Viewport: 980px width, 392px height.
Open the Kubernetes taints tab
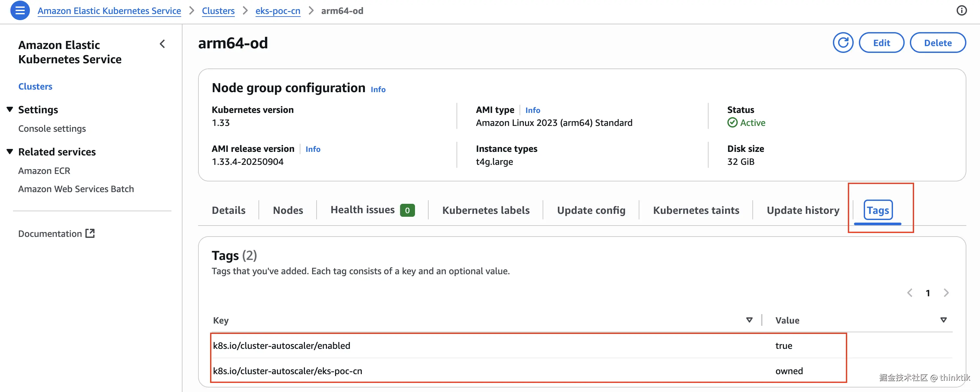pos(696,210)
